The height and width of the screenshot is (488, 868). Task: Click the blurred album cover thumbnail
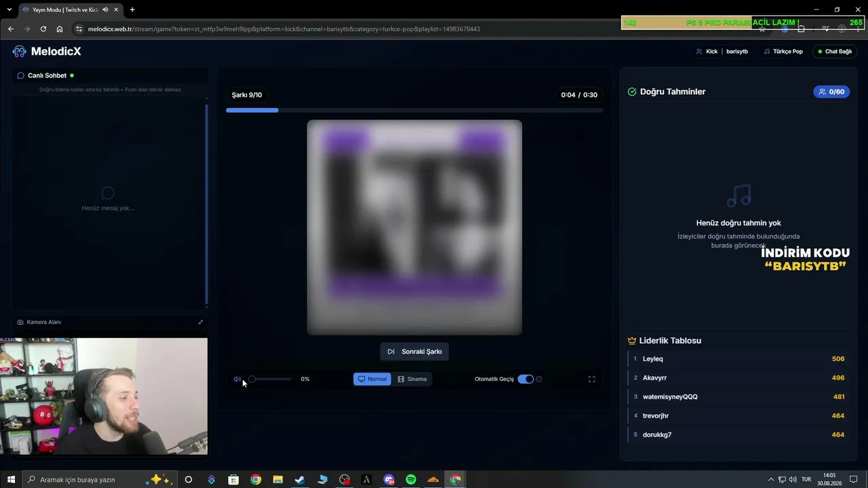point(414,228)
